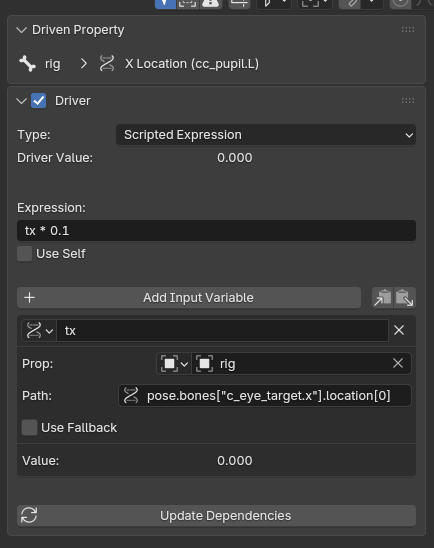Screen dimensions: 434x548
Task: Click the bone icon beside X Location
Action: tap(107, 64)
